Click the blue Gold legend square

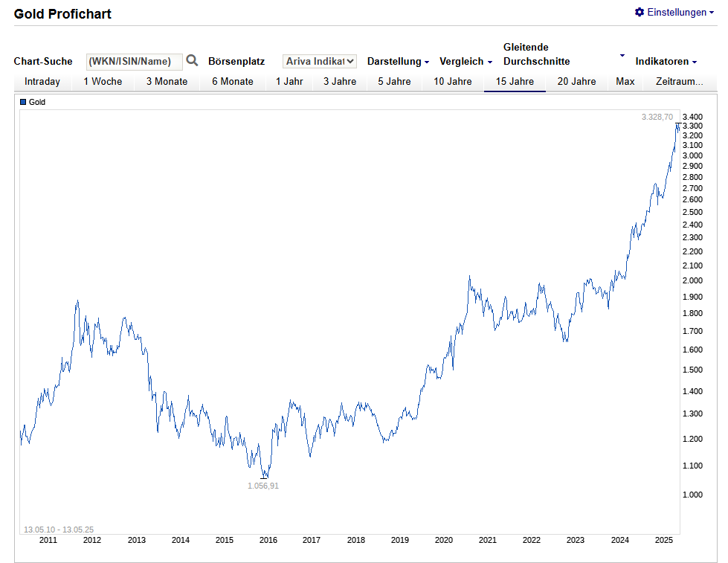[x=23, y=102]
